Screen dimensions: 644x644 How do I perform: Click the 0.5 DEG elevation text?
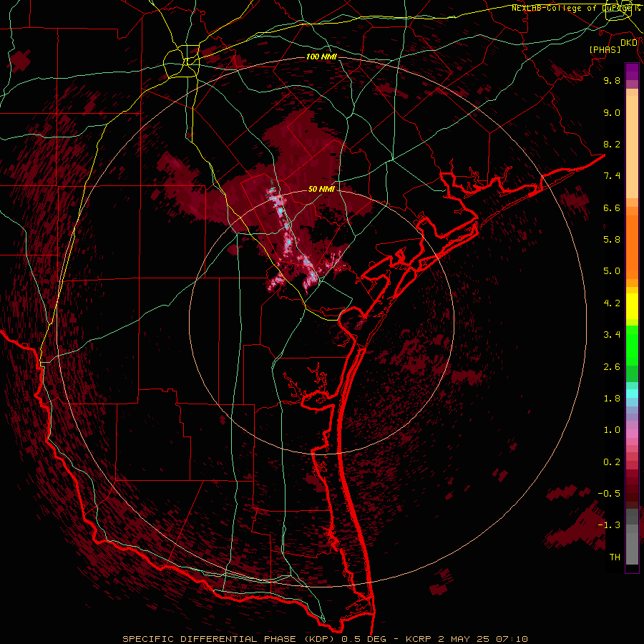(x=364, y=639)
